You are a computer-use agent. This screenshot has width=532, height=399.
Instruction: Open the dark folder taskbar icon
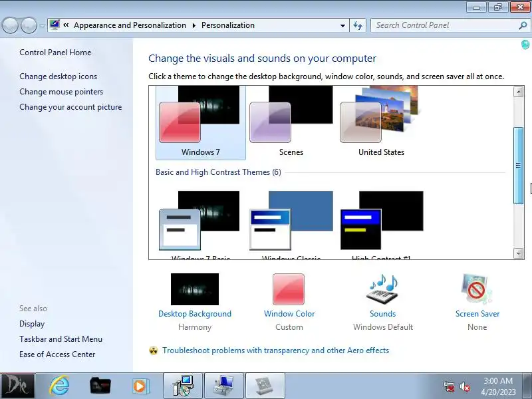[100, 386]
